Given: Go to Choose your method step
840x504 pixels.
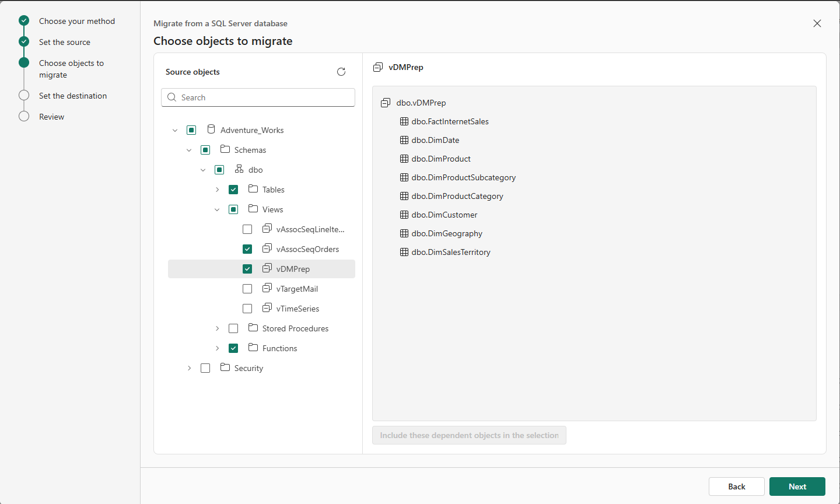Looking at the screenshot, I should click(77, 21).
